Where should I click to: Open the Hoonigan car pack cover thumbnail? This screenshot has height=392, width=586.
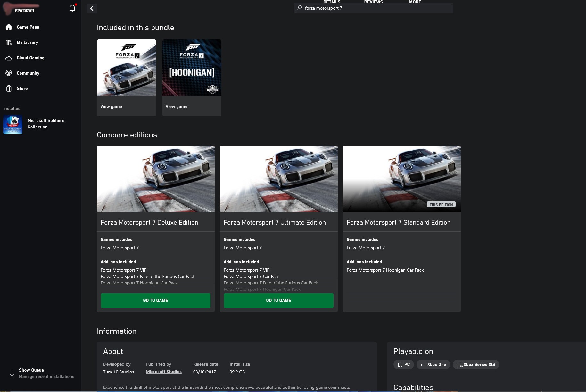tap(192, 68)
